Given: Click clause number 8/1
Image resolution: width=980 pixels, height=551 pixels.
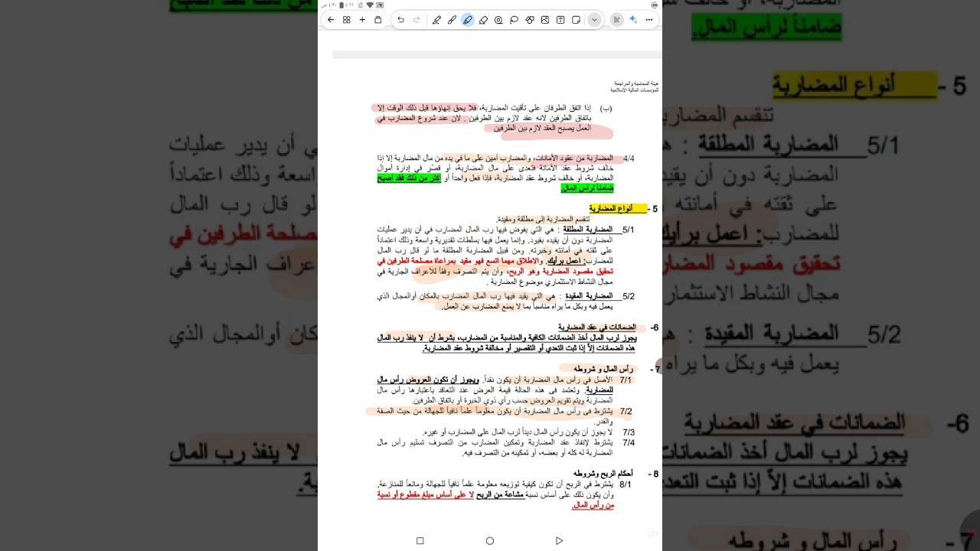Looking at the screenshot, I should [626, 484].
